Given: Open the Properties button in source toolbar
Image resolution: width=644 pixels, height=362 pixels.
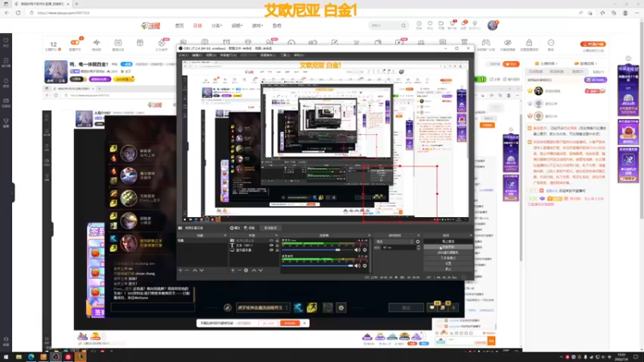Looking at the screenshot, I should click(x=235, y=228).
